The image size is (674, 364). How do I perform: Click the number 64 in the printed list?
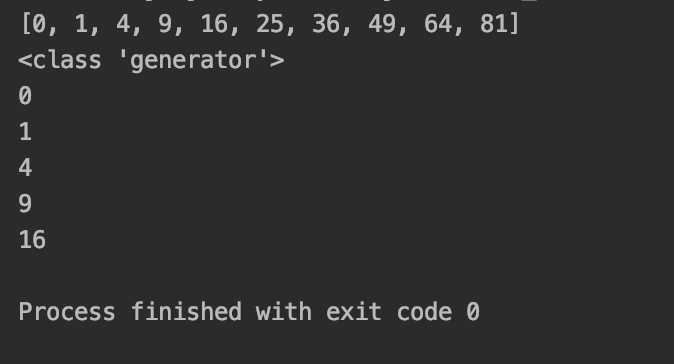(438, 24)
